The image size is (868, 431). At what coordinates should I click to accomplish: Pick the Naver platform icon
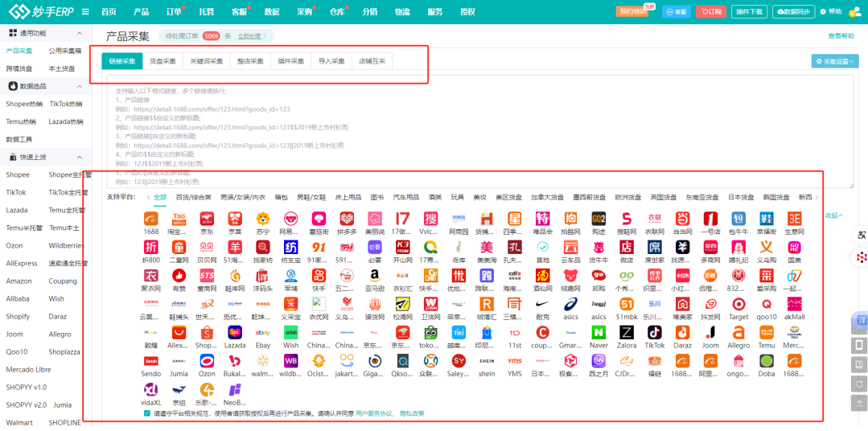coord(599,333)
